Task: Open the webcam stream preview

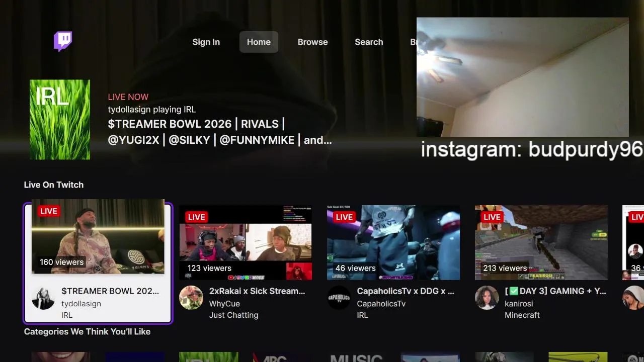Action: click(522, 77)
